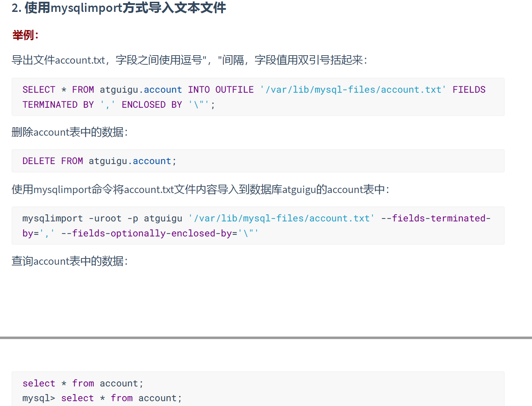Click code line '--fields-optionally-enclosed-by'
Image resolution: width=532 pixels, height=406 pixels.
click(x=140, y=234)
